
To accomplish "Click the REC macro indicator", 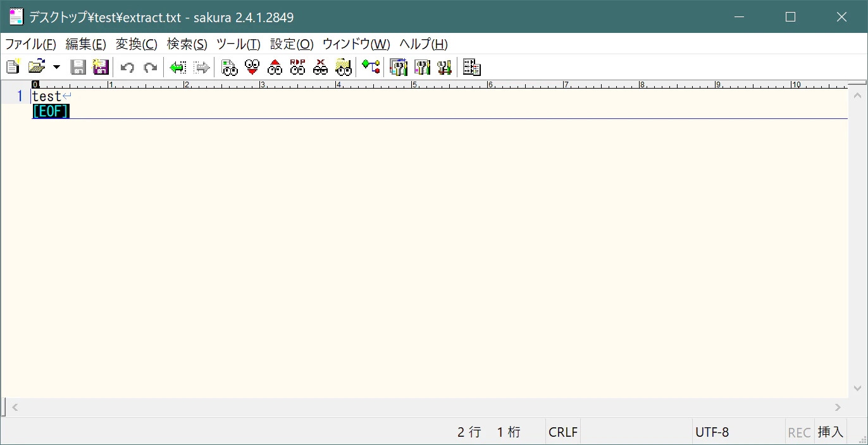I will (799, 432).
